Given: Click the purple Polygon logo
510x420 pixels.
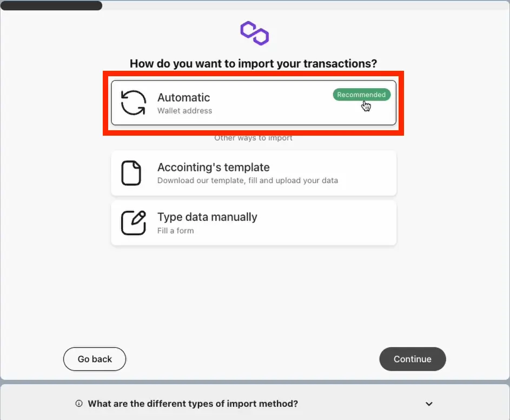Looking at the screenshot, I should [254, 33].
